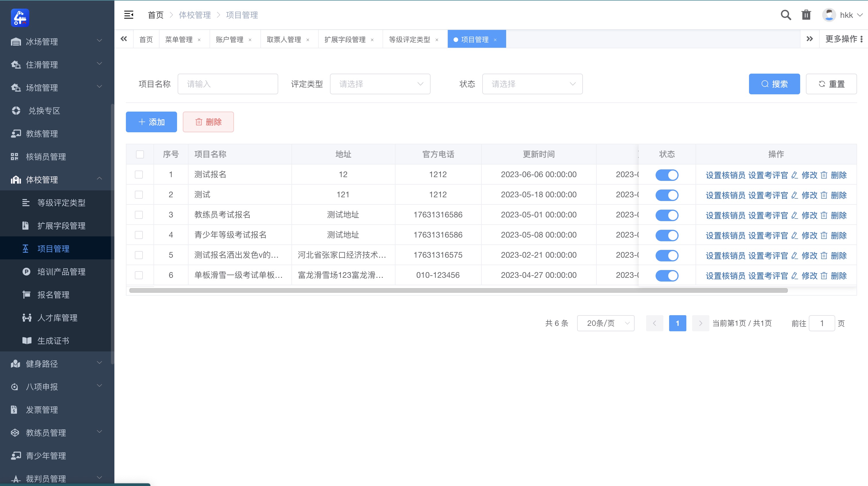
Task: Switch to the 扩展字段管理 tab
Action: click(x=345, y=39)
